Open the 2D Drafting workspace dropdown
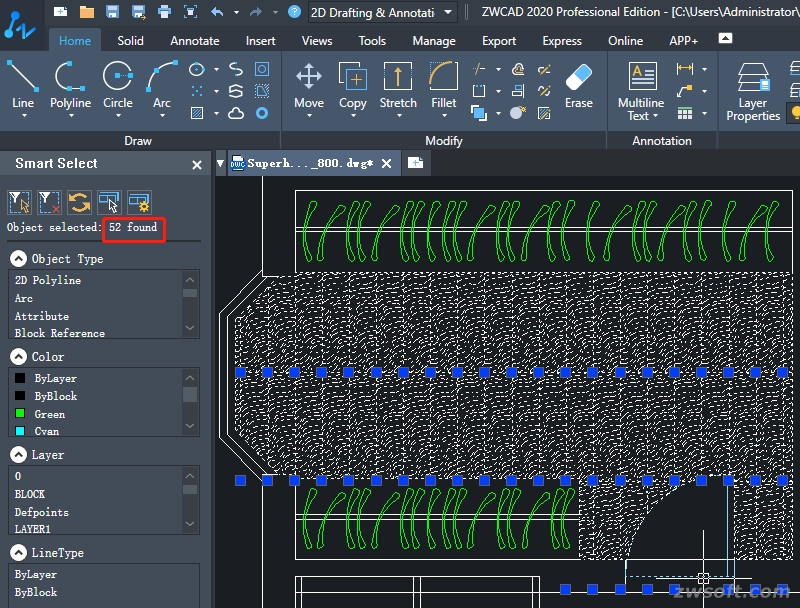The height and width of the screenshot is (608, 800). (448, 12)
